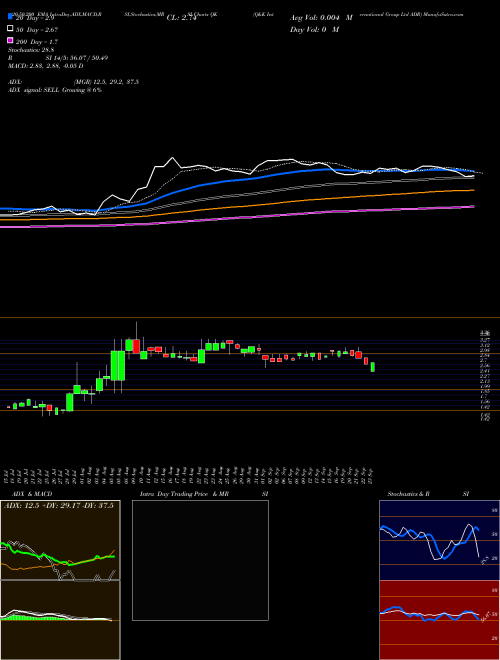Screen dimensions: 500x660
Task: Click the 'Stochastics: 28.8' reading
Action: (31, 50)
